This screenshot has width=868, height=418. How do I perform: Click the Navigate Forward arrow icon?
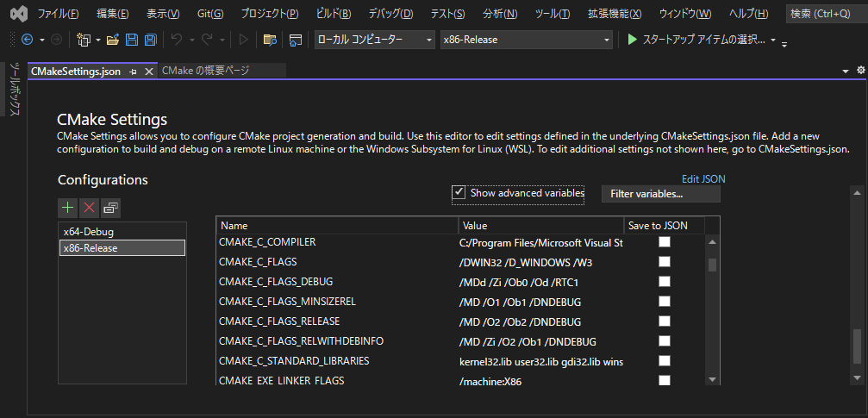[x=56, y=40]
